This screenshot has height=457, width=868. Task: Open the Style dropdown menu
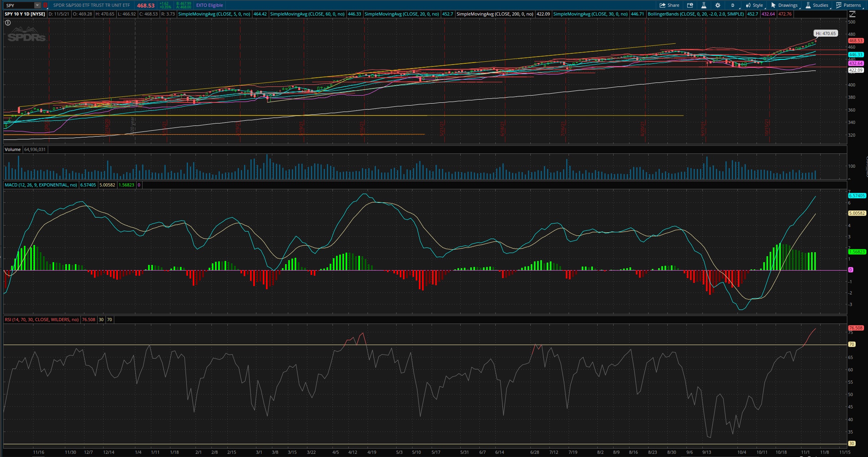tap(755, 5)
